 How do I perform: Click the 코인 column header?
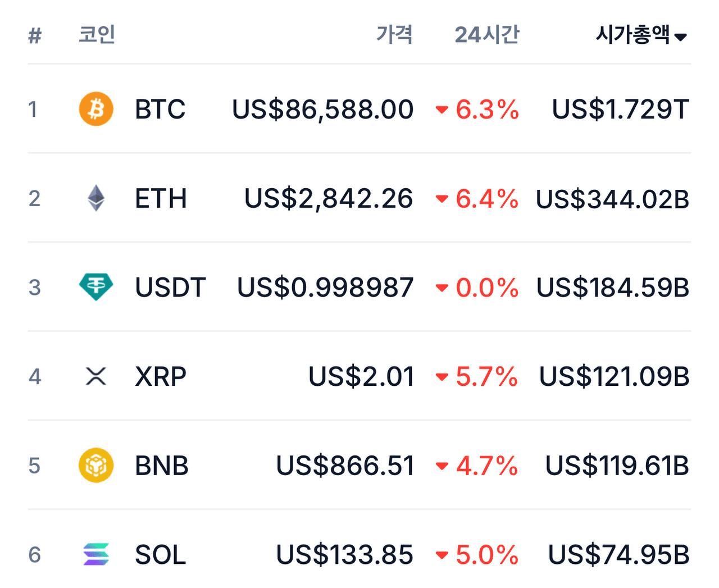[x=97, y=35]
